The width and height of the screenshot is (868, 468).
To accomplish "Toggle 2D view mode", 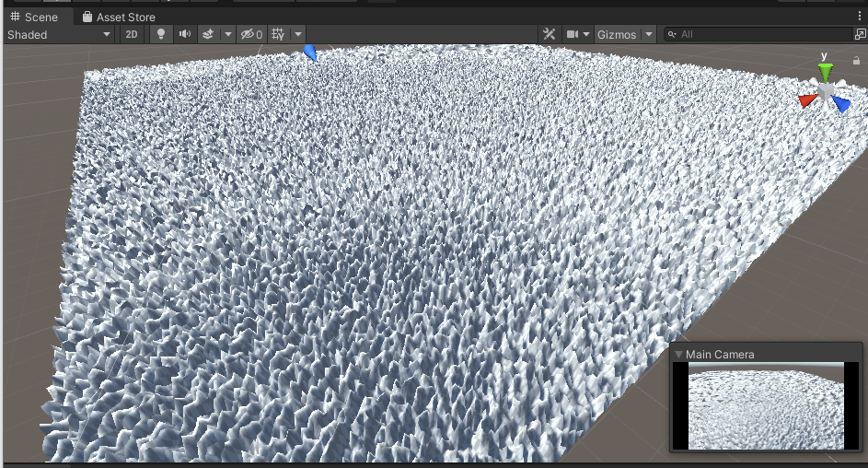I will tap(132, 34).
